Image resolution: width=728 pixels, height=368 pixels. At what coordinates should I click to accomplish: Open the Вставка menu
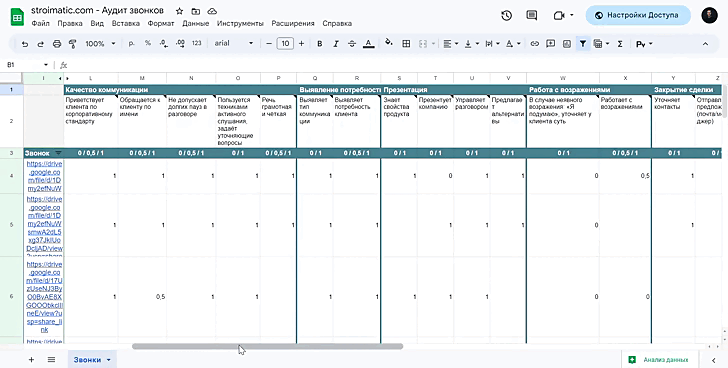(126, 23)
